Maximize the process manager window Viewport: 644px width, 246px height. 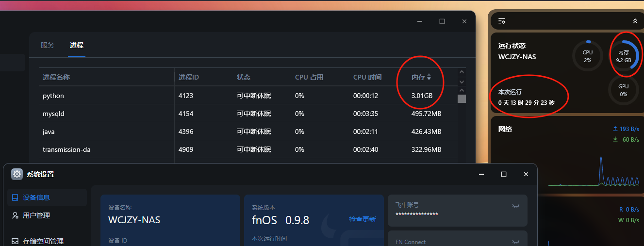click(442, 21)
